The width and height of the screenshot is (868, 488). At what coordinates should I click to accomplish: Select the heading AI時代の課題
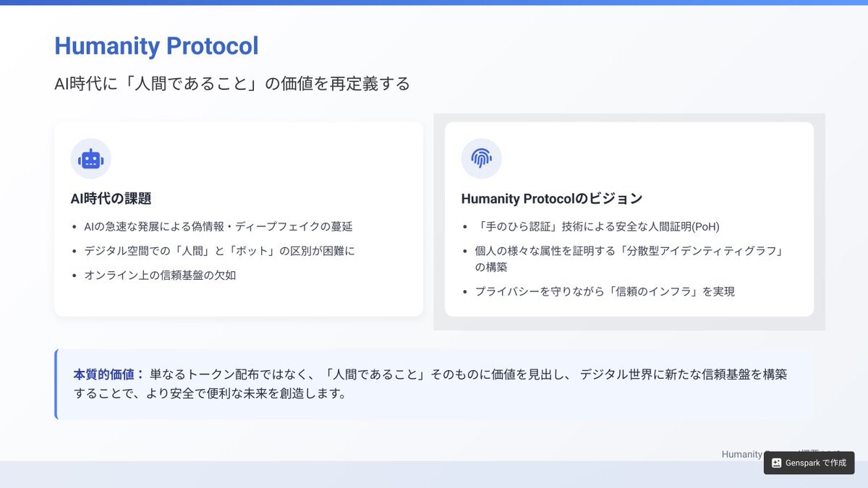point(111,199)
